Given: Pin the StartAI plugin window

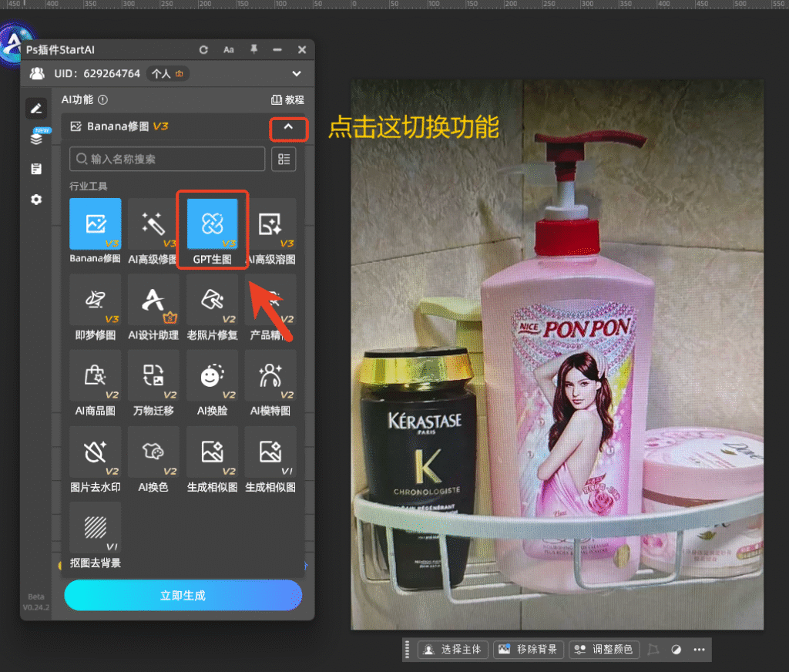Looking at the screenshot, I should point(253,49).
